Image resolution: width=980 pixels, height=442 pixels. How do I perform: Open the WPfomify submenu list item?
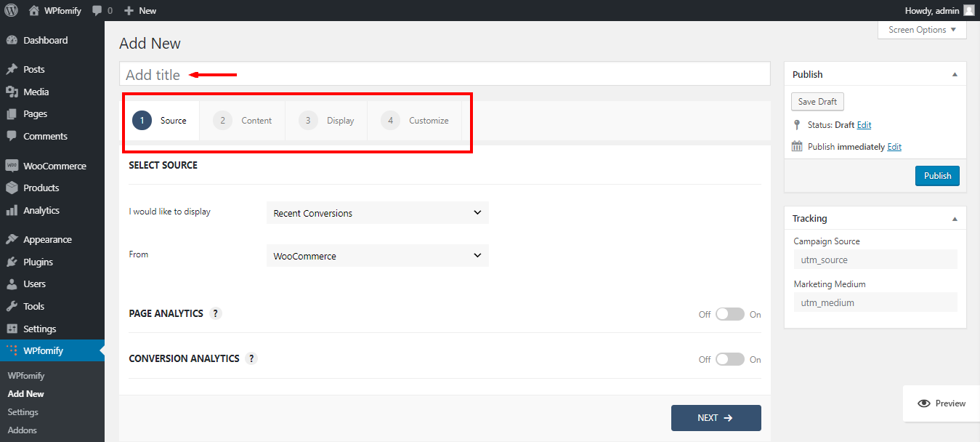pos(26,376)
